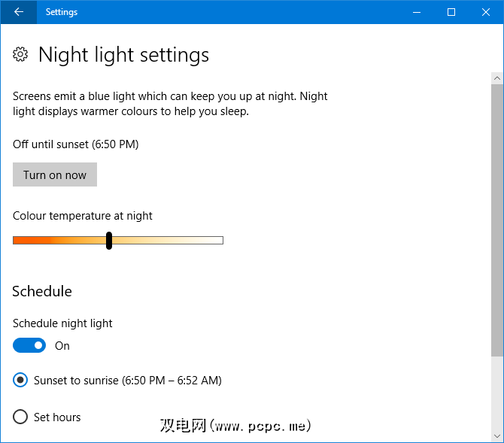This screenshot has height=443, width=504.
Task: Click the Night light settings heading
Action: 123,54
